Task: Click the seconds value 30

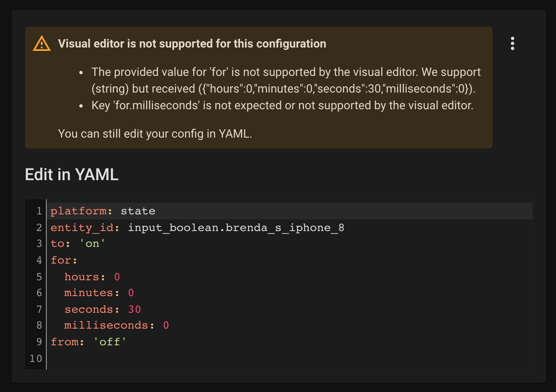Action: [134, 309]
